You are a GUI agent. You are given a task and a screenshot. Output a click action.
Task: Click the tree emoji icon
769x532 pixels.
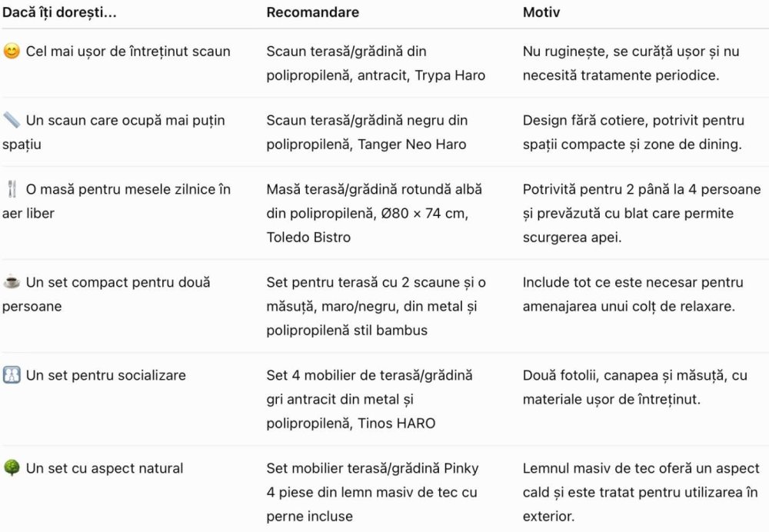pyautogui.click(x=12, y=467)
